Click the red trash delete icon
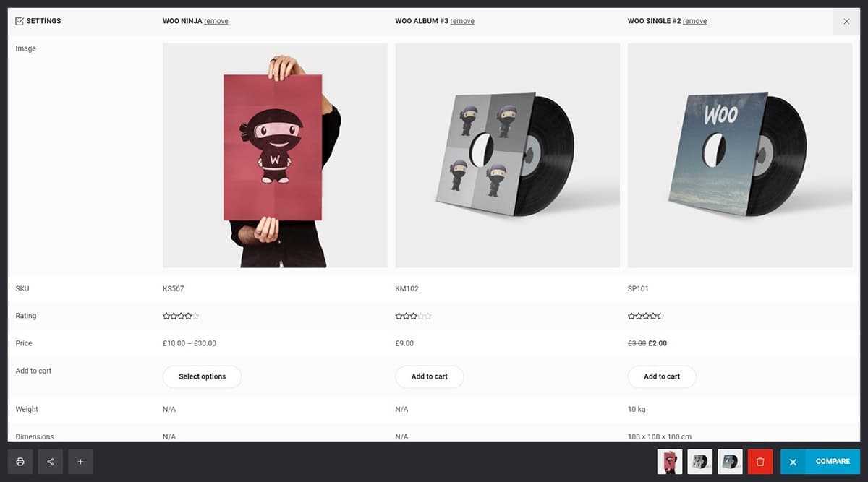The width and height of the screenshot is (868, 482). click(x=760, y=462)
